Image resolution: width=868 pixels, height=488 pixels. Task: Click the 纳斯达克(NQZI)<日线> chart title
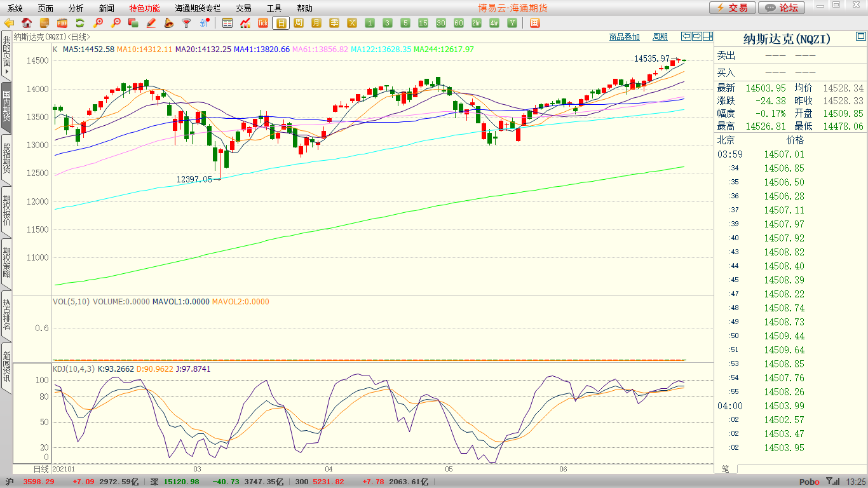(52, 37)
